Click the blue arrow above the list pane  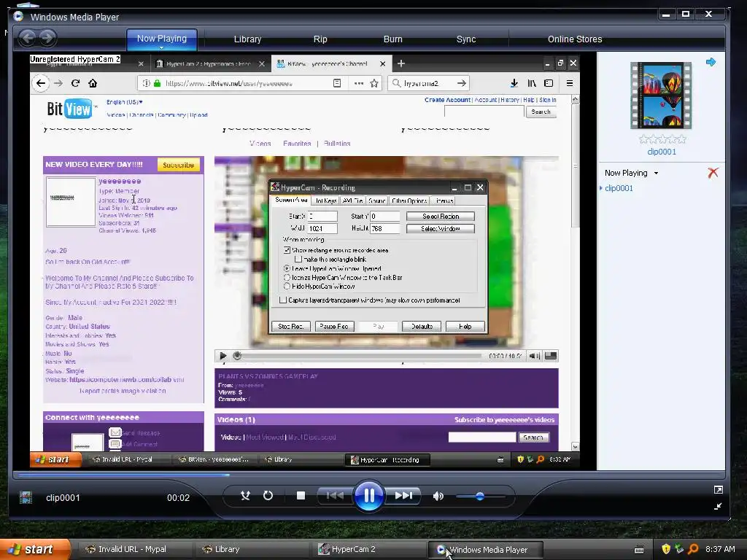711,62
